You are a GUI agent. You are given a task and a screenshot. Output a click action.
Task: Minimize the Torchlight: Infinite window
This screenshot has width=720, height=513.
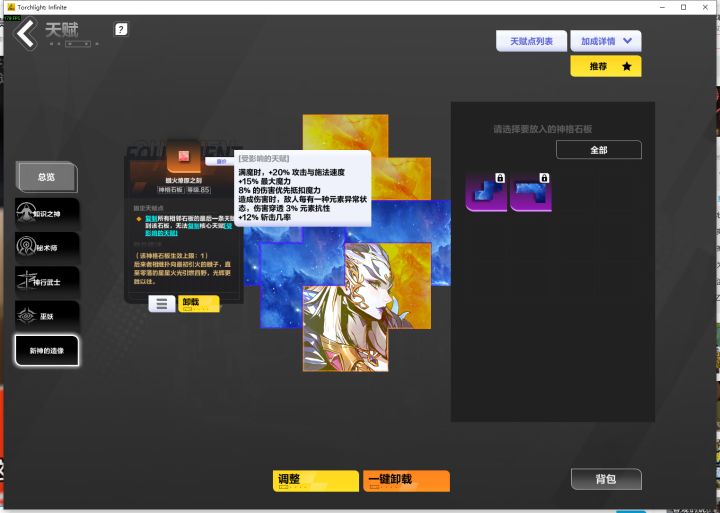click(x=663, y=7)
